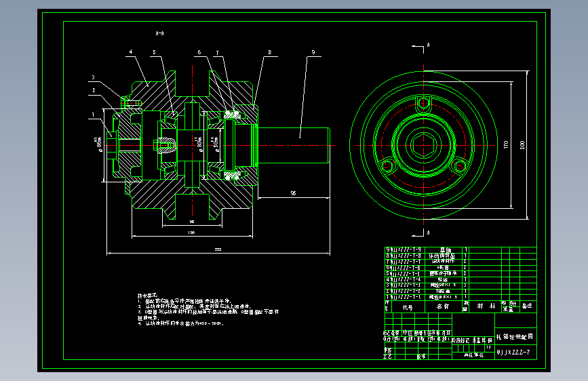Select parts list code ending T-9
588x381 pixels.
[x=406, y=249]
